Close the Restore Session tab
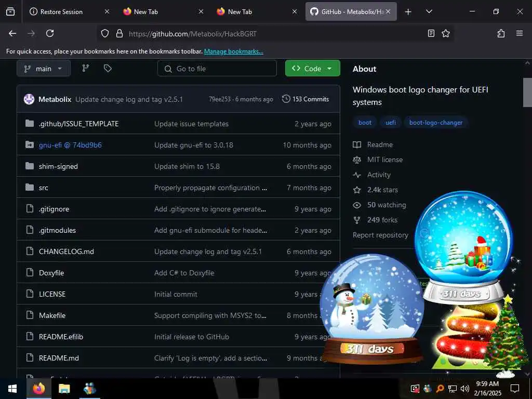This screenshot has height=399, width=532. (107, 11)
